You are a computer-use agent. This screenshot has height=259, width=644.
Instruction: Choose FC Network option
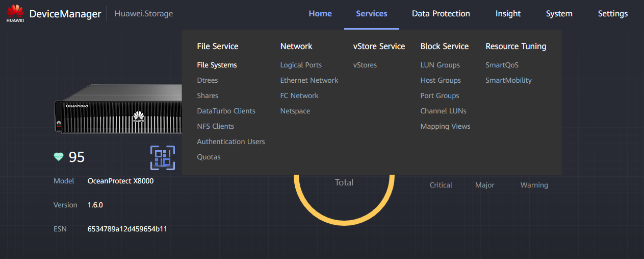tap(299, 96)
